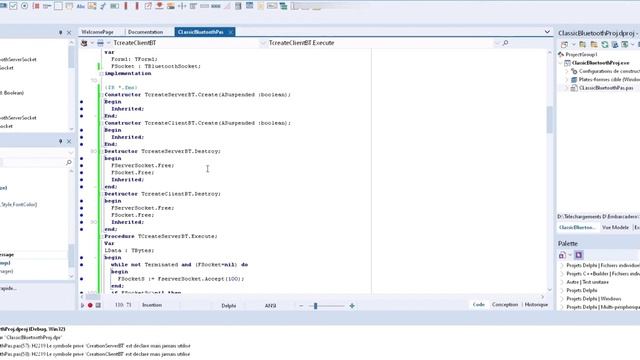Viewport: 640px width, 360px height.
Task: Click the minus zoom icon in the editor status bar
Action: coord(301,306)
